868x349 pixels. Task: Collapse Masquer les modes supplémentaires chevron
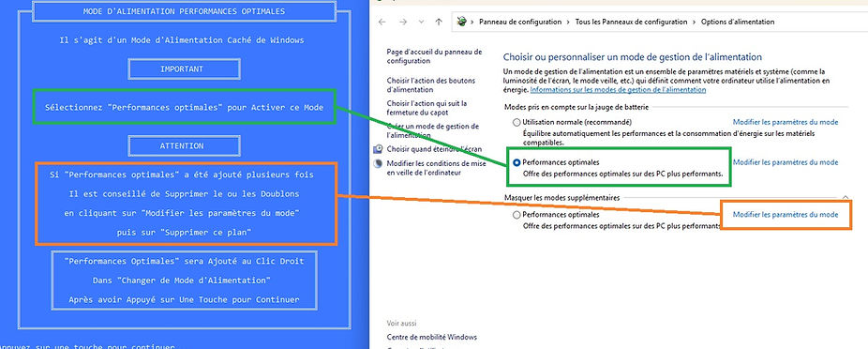[845, 197]
